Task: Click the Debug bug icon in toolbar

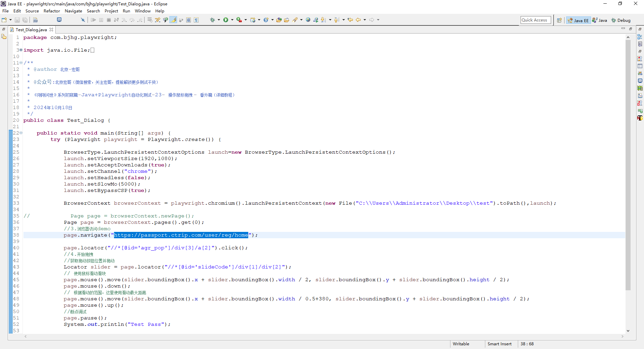Action: pos(212,20)
